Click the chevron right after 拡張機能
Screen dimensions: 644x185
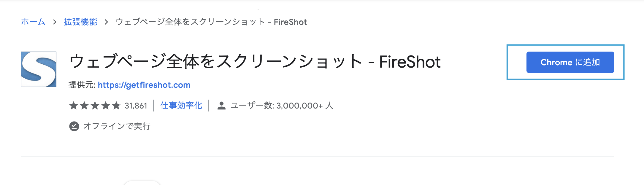click(x=106, y=22)
